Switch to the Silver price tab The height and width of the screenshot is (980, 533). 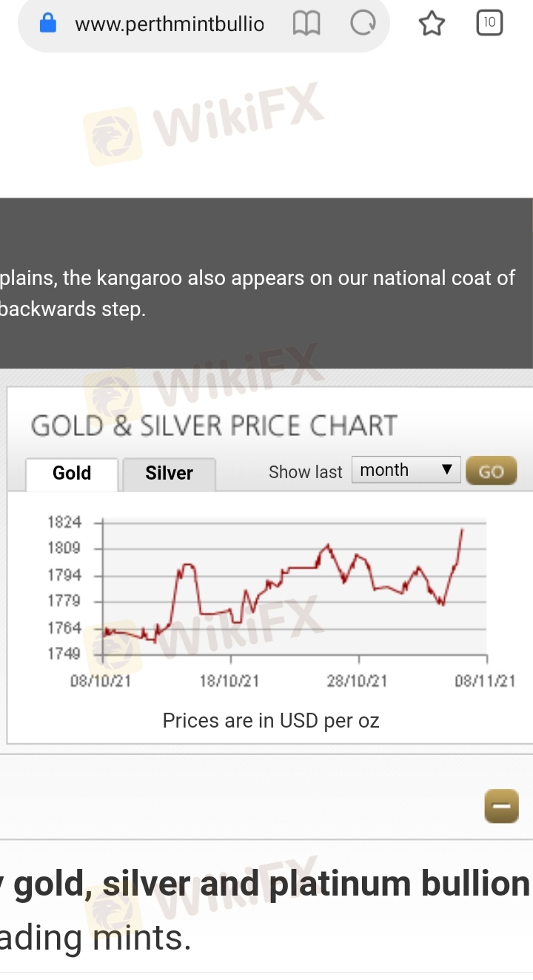point(169,474)
